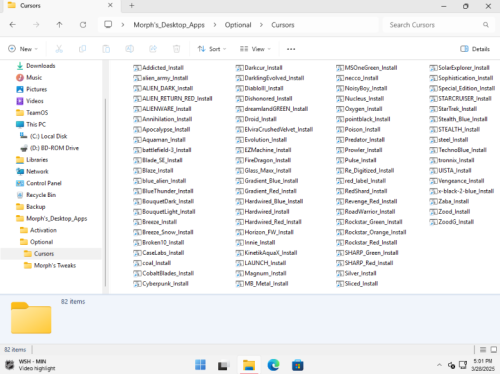Click the navigation pane scrollbar
The height and width of the screenshot is (374, 500).
[x=105, y=192]
